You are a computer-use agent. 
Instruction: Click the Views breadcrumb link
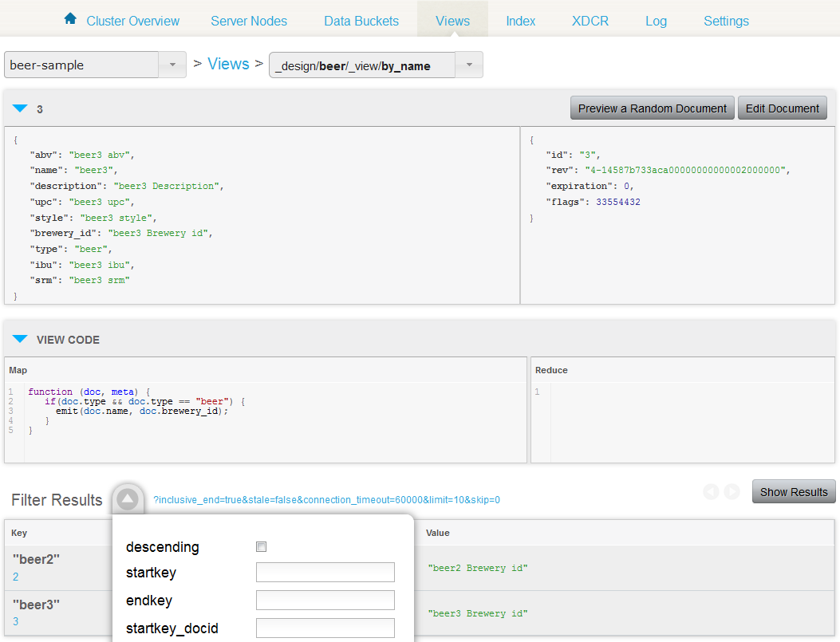[228, 64]
